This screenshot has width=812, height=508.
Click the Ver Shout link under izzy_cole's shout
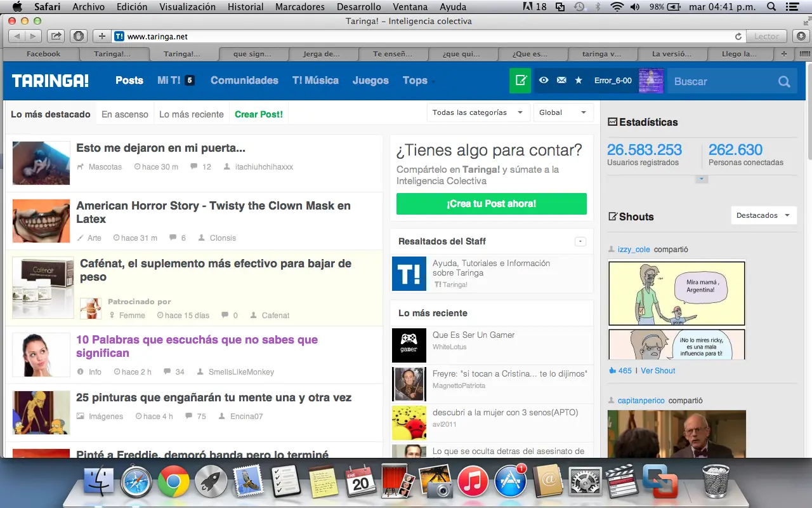658,371
